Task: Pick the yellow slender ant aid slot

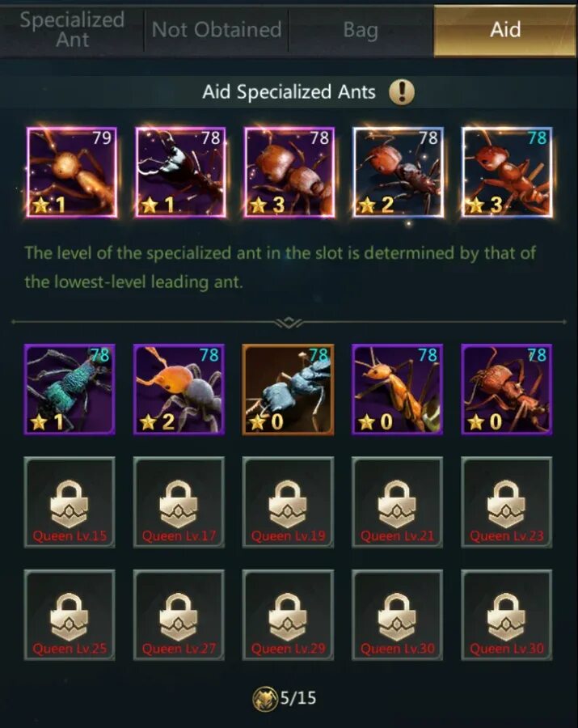Action: click(x=398, y=390)
